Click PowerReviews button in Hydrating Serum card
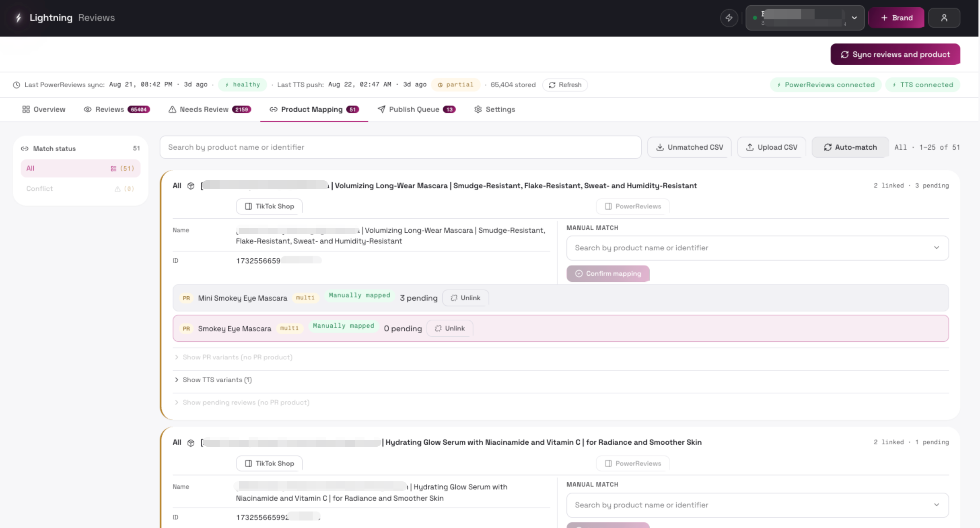This screenshot has height=528, width=980. [x=633, y=464]
